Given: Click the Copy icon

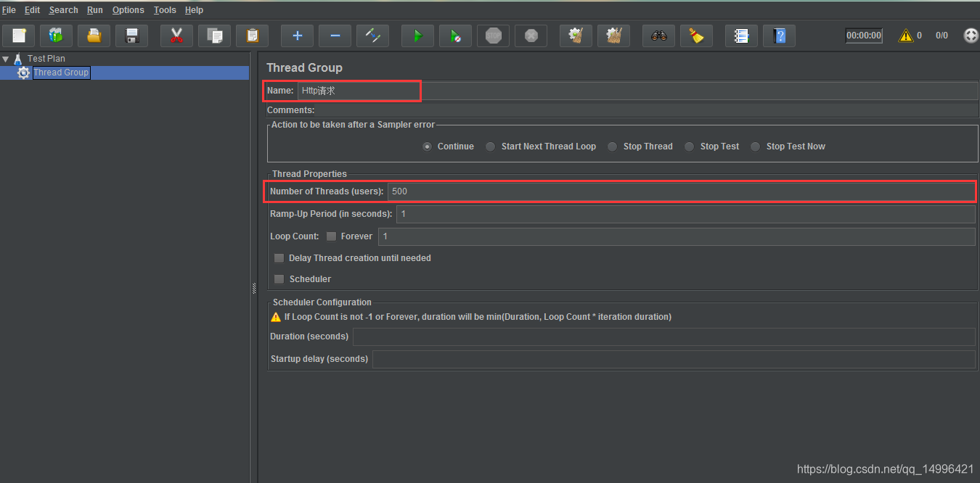Looking at the screenshot, I should pyautogui.click(x=214, y=36).
